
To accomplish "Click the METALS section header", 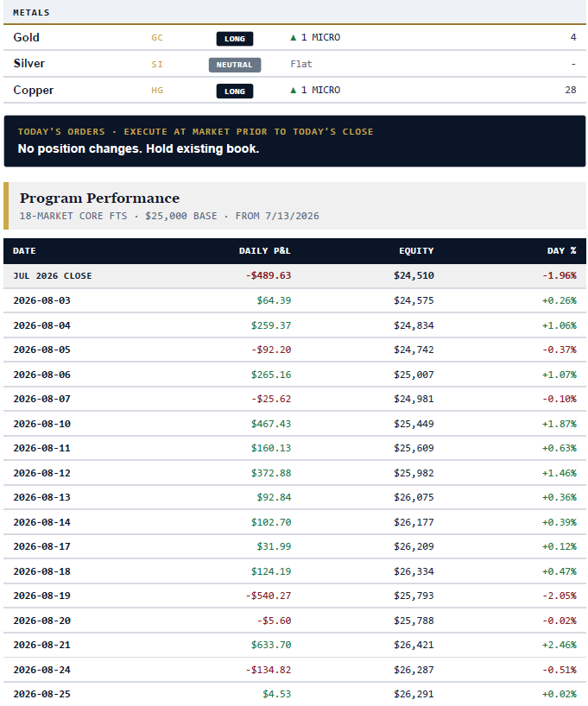I will click(x=31, y=13).
